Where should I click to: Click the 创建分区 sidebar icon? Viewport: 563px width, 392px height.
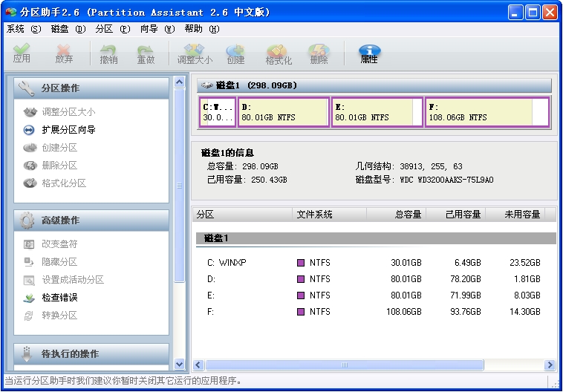(30, 148)
